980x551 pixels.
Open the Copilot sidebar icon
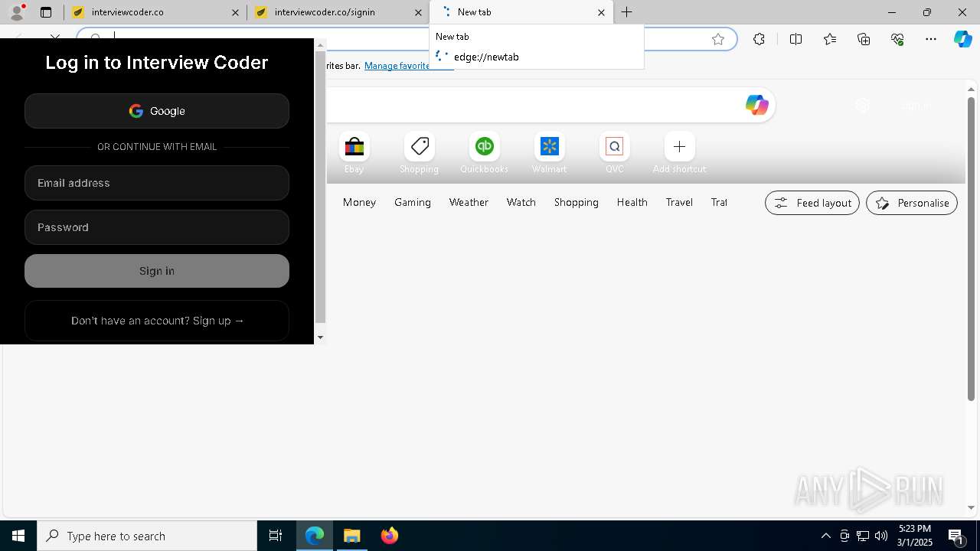pyautogui.click(x=962, y=39)
